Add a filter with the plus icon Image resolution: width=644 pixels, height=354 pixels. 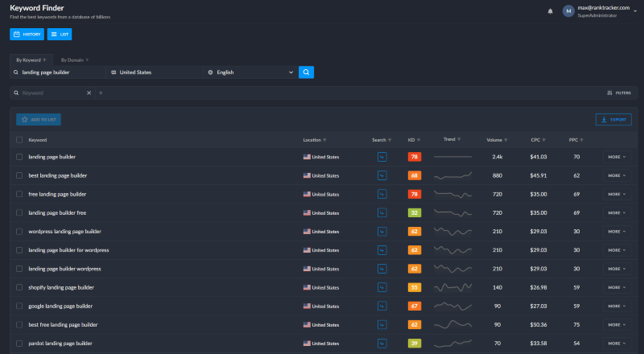[101, 93]
